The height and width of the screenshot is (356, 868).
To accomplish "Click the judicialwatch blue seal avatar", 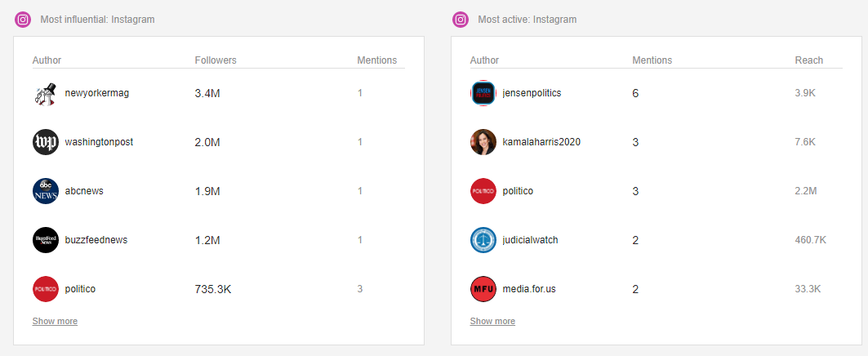I will 483,240.
